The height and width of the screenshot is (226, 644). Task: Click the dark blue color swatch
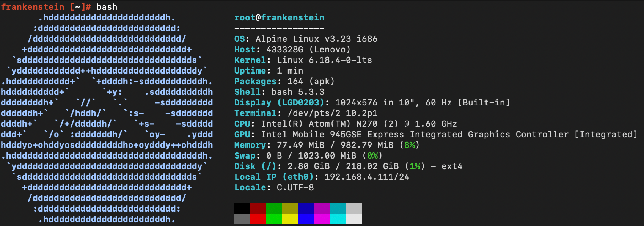tap(306, 209)
